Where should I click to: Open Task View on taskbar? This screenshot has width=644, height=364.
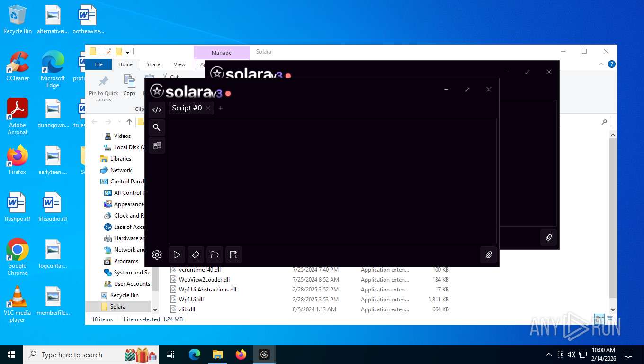click(x=170, y=355)
